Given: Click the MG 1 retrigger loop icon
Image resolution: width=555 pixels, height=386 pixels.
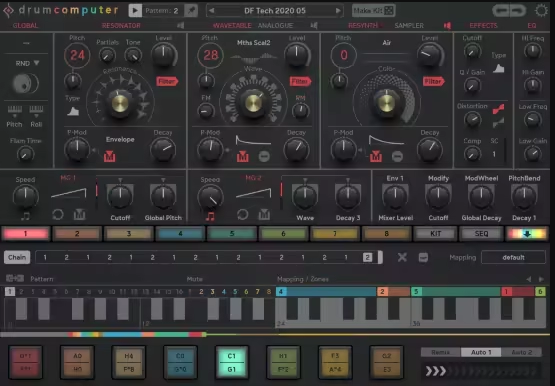Looking at the screenshot, I should 58,214.
